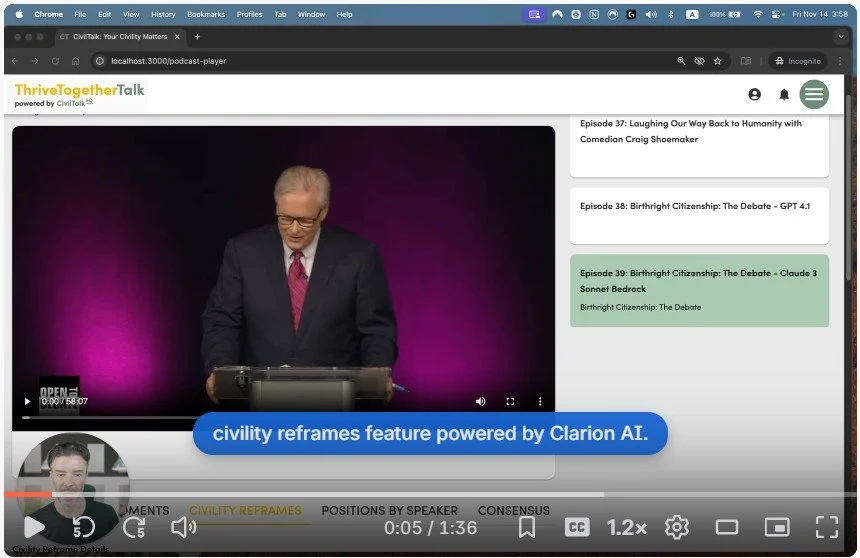Change the 1.2x playback speed
860x558 pixels.
click(626, 528)
